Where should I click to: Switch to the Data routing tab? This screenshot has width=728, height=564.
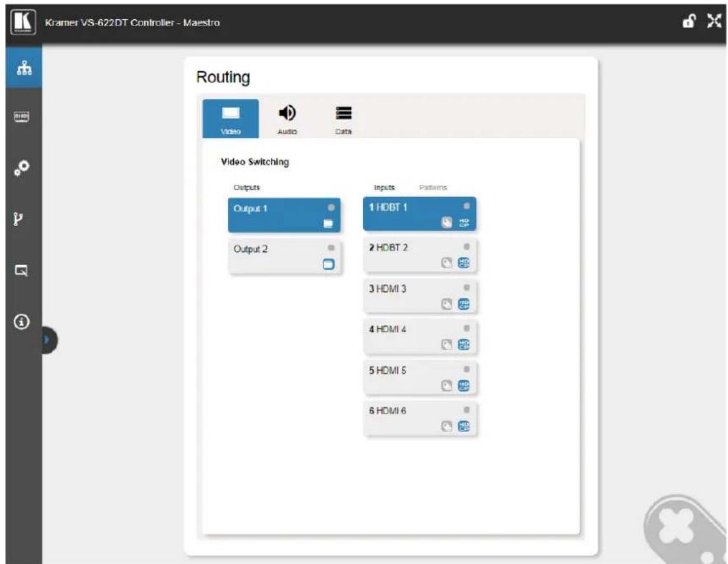click(x=343, y=120)
